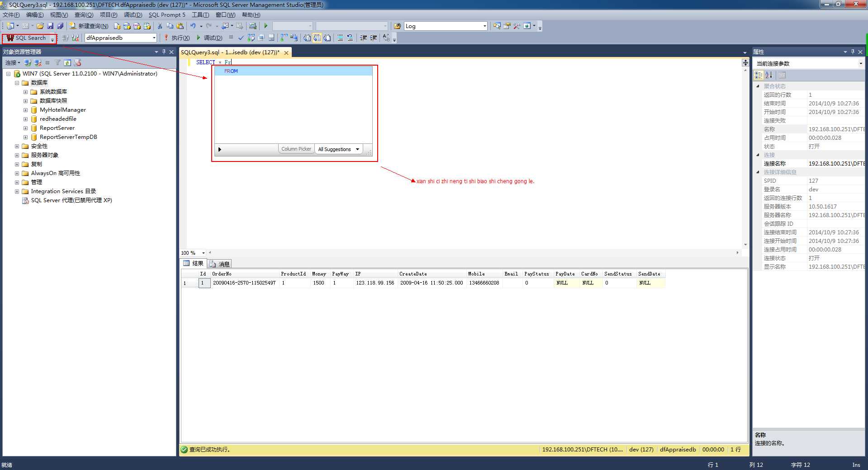
Task: Click the OrderNo column header
Action: pos(245,274)
